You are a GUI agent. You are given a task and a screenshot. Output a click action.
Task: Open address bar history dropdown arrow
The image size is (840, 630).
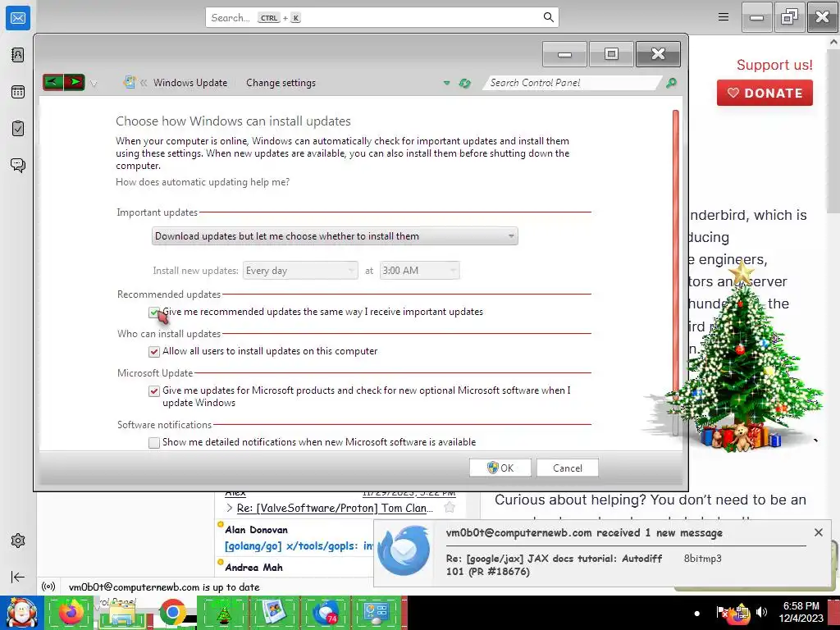coord(446,83)
